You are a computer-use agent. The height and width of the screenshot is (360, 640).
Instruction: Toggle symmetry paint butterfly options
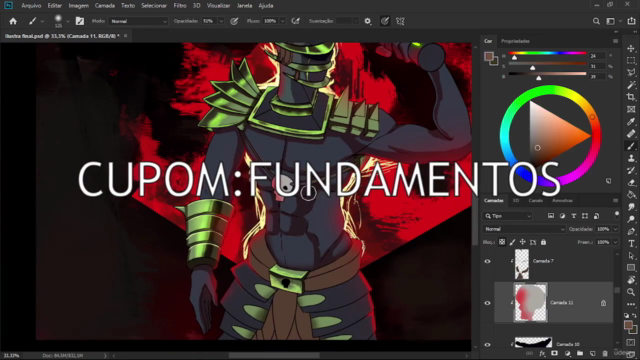[x=400, y=21]
